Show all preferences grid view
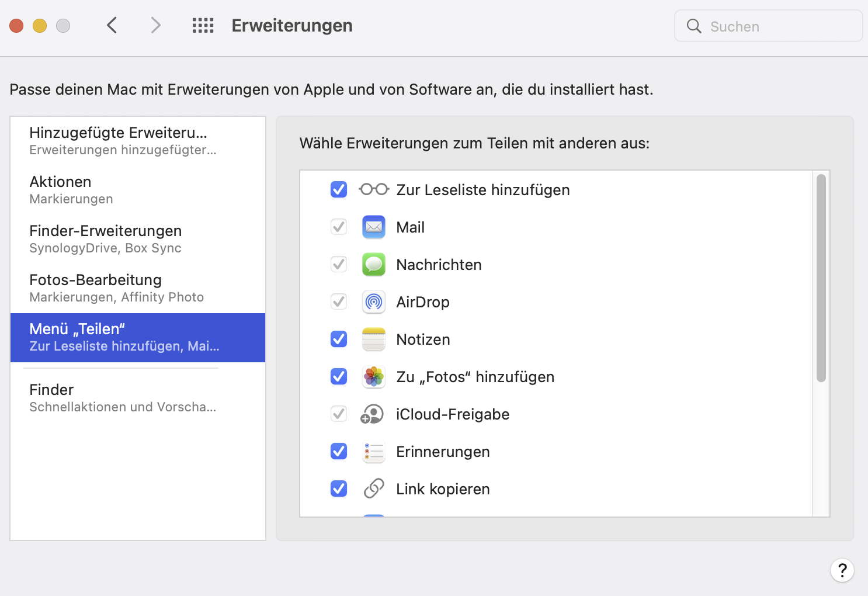This screenshot has height=596, width=868. [203, 26]
